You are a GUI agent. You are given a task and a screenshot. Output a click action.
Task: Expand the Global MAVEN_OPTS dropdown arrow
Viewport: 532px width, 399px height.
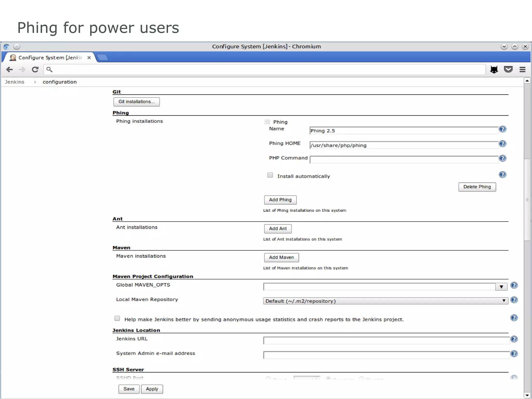(x=501, y=287)
